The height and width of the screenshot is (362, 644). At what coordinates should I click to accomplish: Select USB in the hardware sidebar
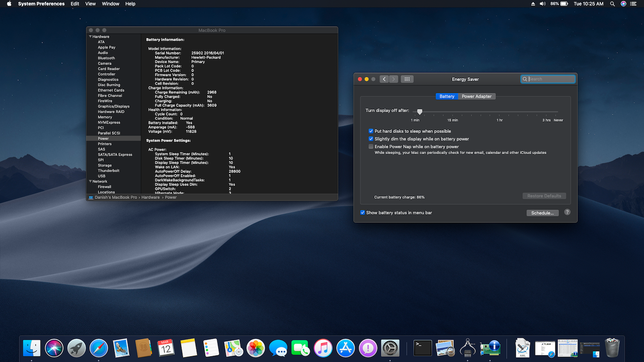(x=102, y=176)
